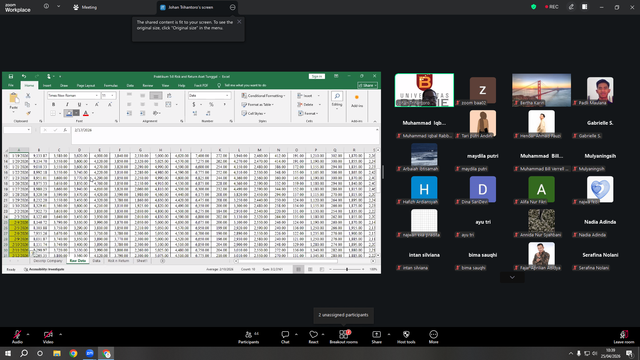Click the Format Painter brush icon
640x360 pixels.
pos(28,113)
